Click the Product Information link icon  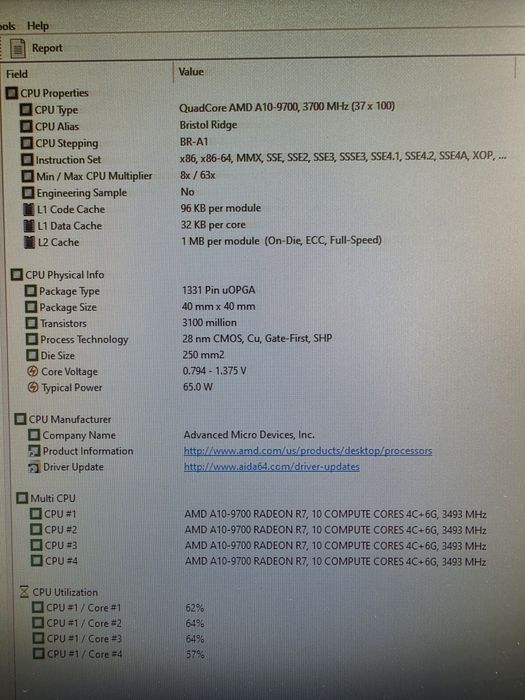[x=34, y=451]
